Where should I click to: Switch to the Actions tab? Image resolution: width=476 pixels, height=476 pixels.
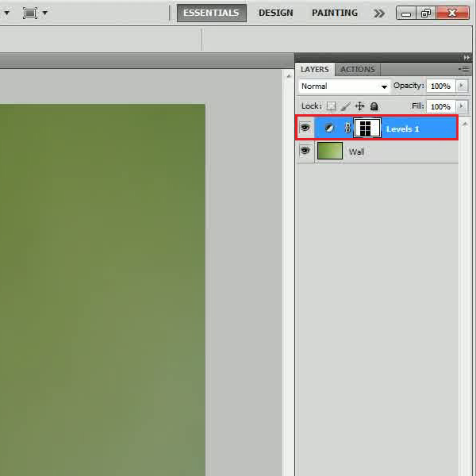tap(358, 70)
